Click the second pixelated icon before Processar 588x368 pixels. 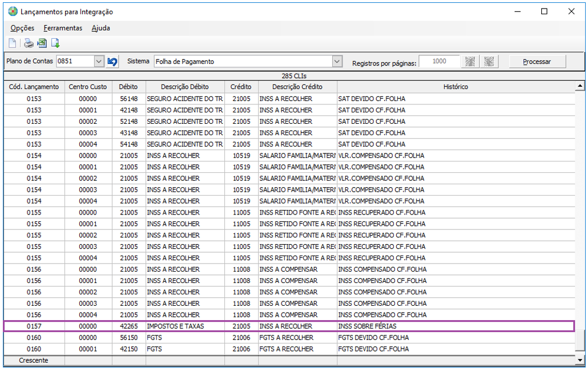coord(489,62)
